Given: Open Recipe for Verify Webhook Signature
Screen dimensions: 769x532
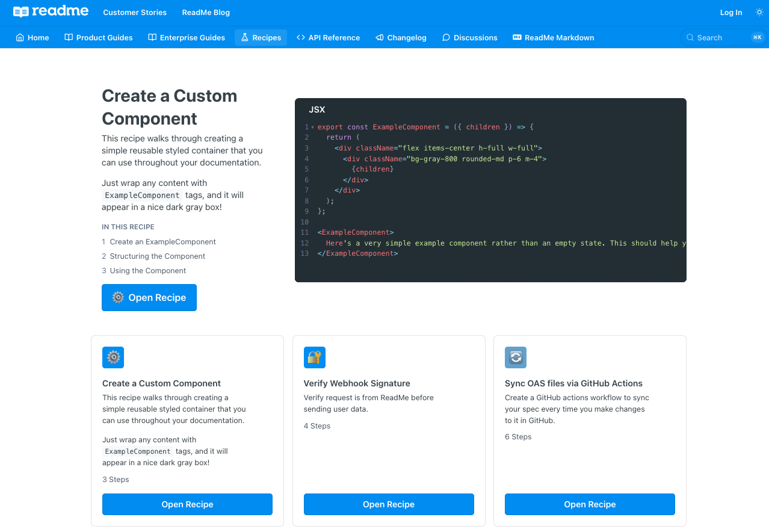Looking at the screenshot, I should (389, 504).
